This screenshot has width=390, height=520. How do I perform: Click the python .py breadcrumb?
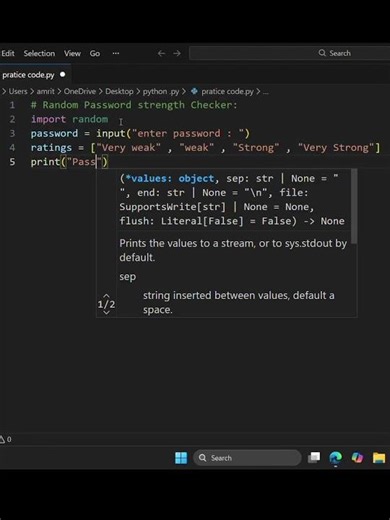161,91
